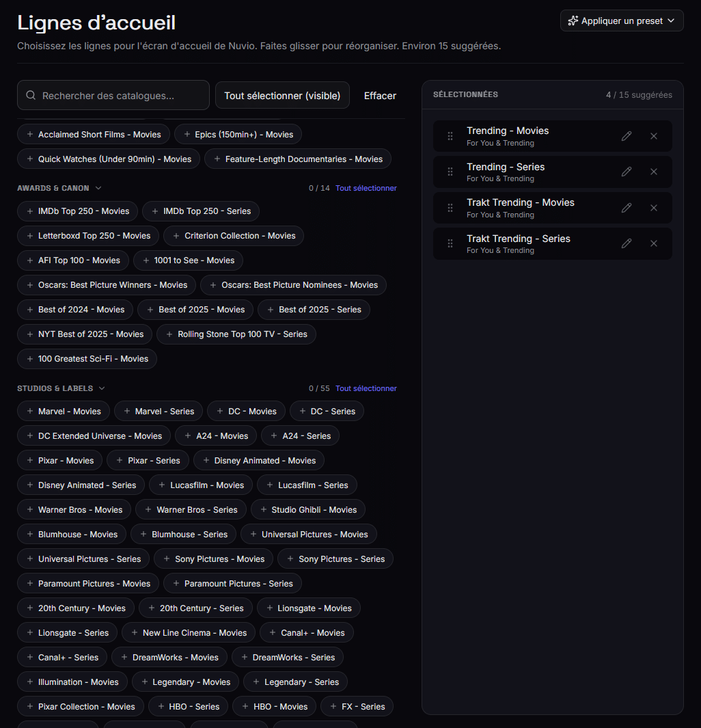Remove Trakt Trending - Series row
The image size is (701, 728).
coord(654,243)
